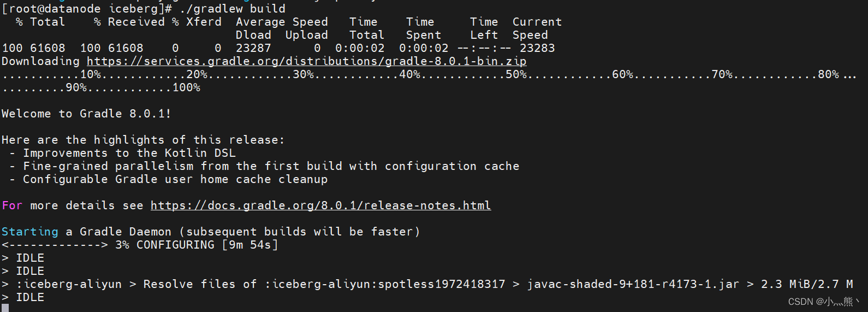Click the Welcome to Gradle 8.0.1! line
This screenshot has width=868, height=312.
coord(86,114)
